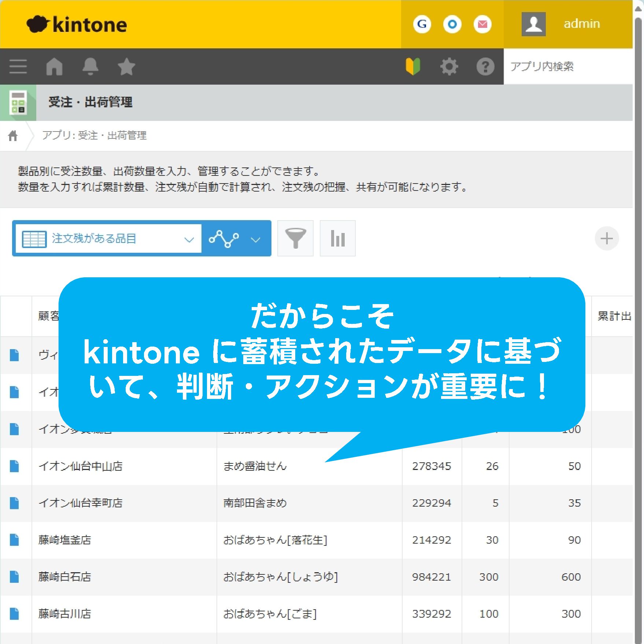
Task: Open the help question mark icon
Action: [485, 66]
